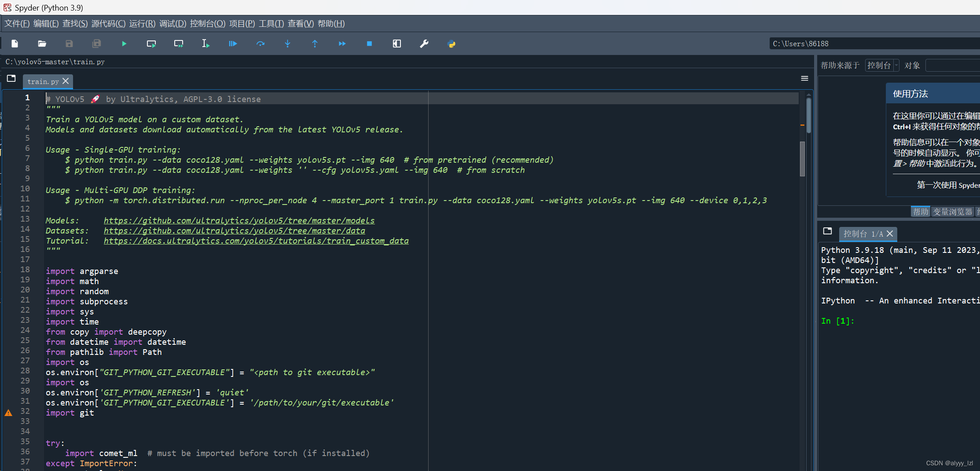Click 'except ImportError:' on line 37
Screen dimensions: 980x471
(x=92, y=464)
